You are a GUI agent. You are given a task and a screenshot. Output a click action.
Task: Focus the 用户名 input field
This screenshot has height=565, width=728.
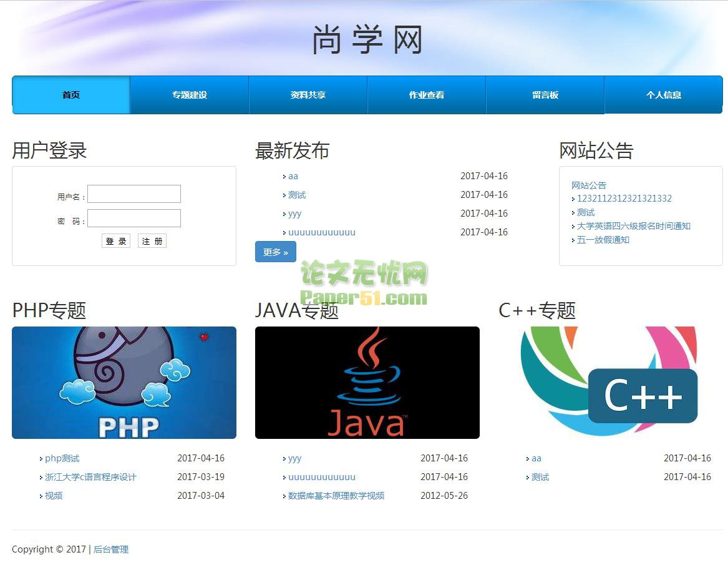[x=134, y=194]
